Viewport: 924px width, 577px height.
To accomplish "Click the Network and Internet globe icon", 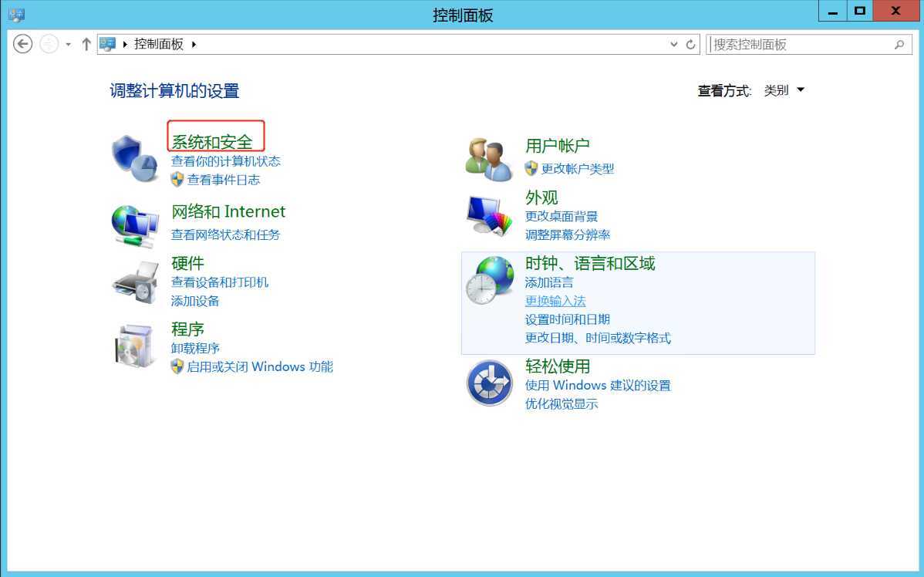I will pos(135,226).
